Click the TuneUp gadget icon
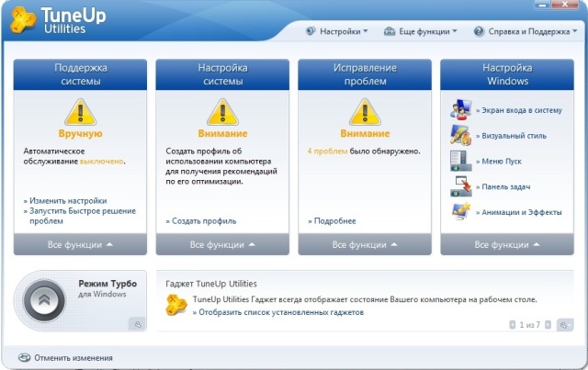 click(175, 306)
